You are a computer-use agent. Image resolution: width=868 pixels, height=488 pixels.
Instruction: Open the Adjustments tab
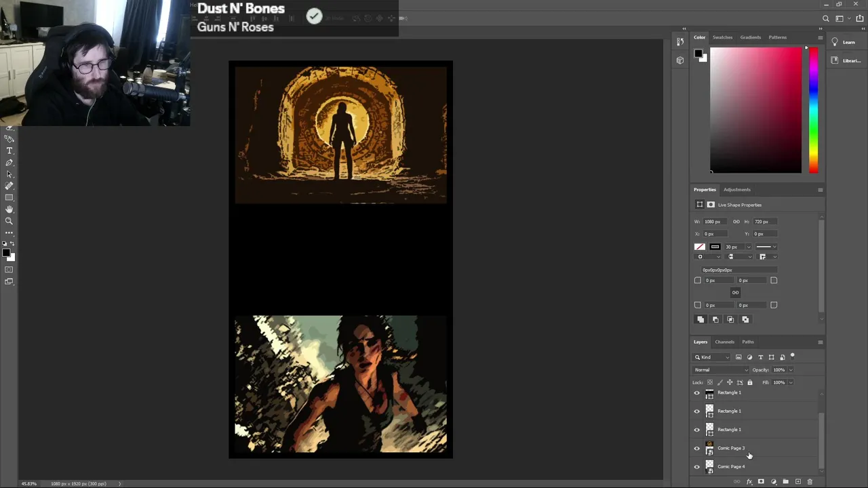click(x=737, y=190)
